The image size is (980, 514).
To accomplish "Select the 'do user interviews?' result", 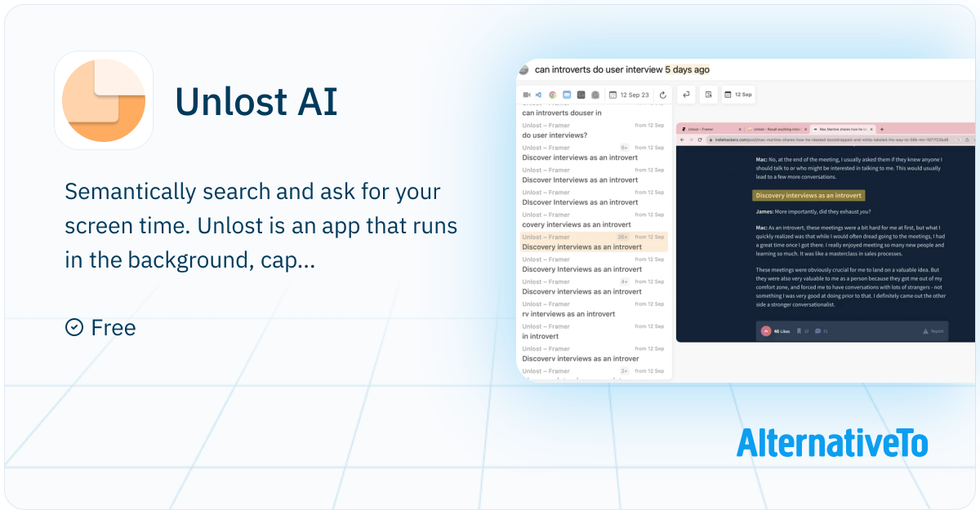I will click(594, 131).
